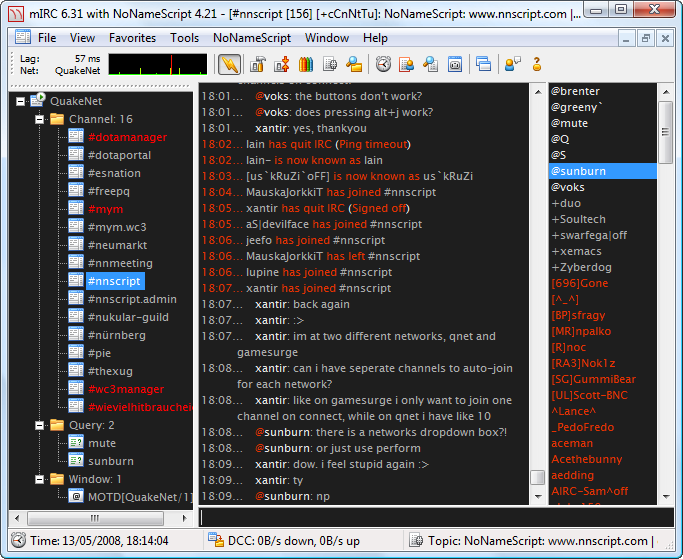Viewport: 683px width, 559px height.
Task: Click the query icon next to sunburn in the tree
Action: click(76, 461)
